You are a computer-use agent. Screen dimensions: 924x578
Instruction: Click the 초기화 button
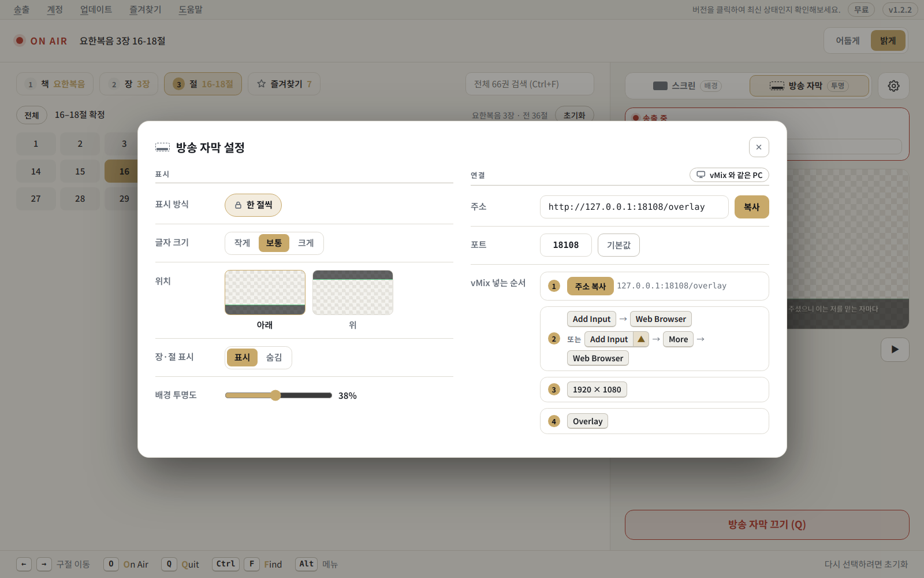pos(574,115)
